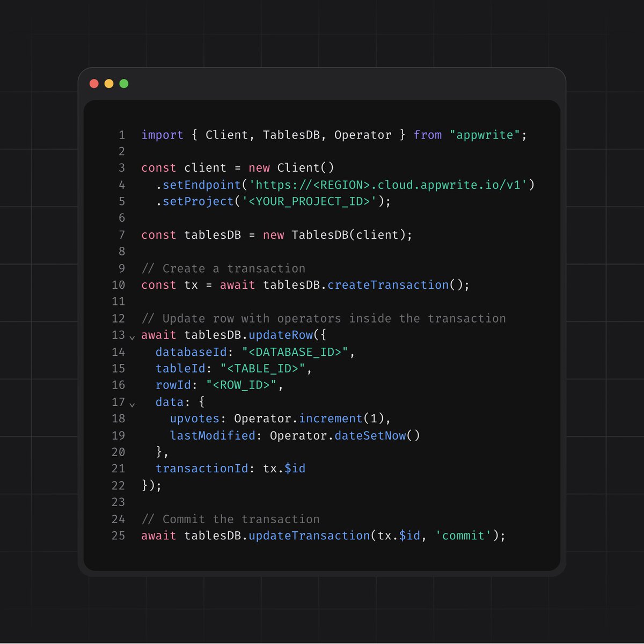The image size is (644, 644).
Task: Click the setEndpoint URL string
Action: 391,185
